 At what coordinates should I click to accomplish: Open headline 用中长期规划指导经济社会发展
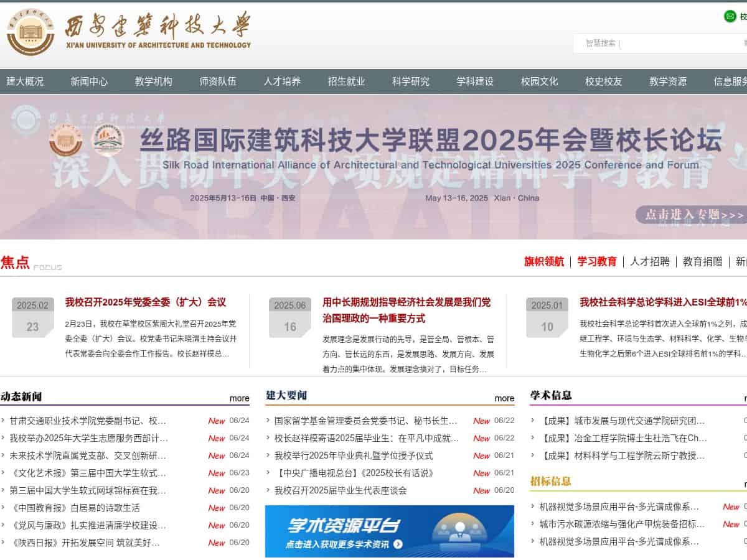coord(406,310)
